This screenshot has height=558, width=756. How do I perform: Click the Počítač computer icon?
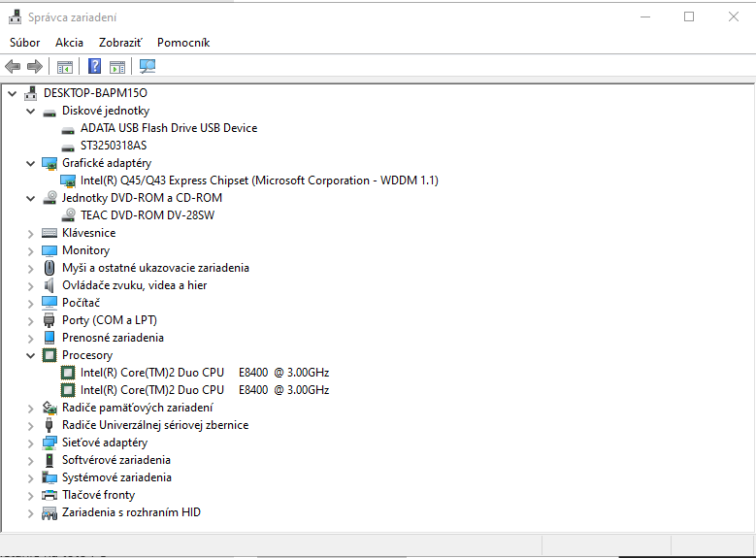[x=49, y=303]
